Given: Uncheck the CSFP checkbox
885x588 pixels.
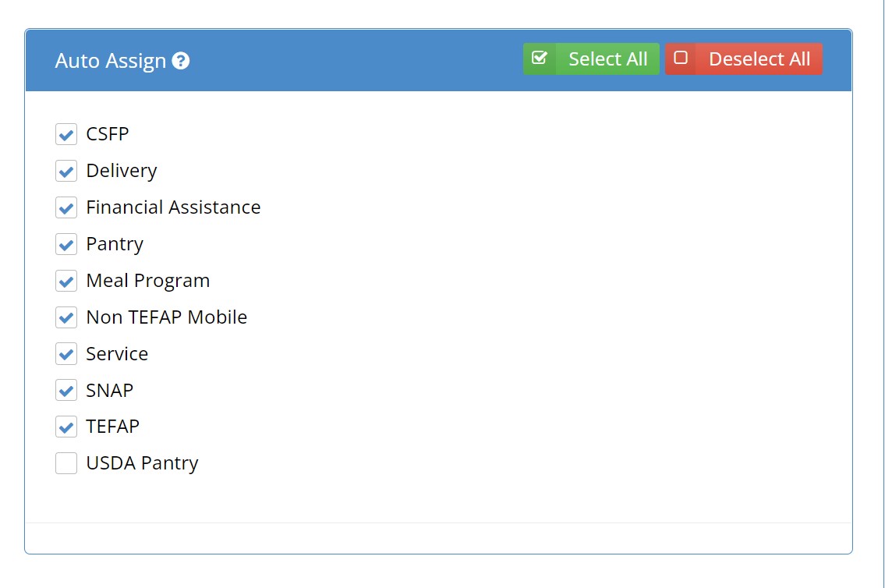Looking at the screenshot, I should click(66, 134).
